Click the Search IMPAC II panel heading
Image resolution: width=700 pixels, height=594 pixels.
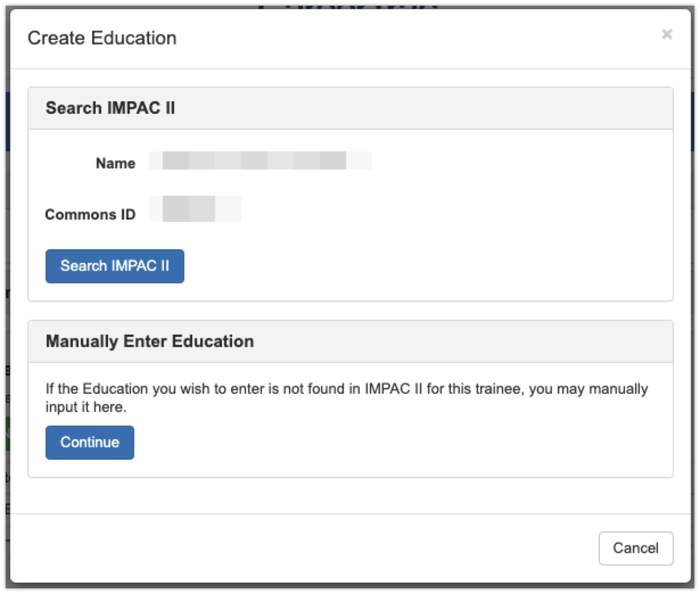[x=110, y=108]
